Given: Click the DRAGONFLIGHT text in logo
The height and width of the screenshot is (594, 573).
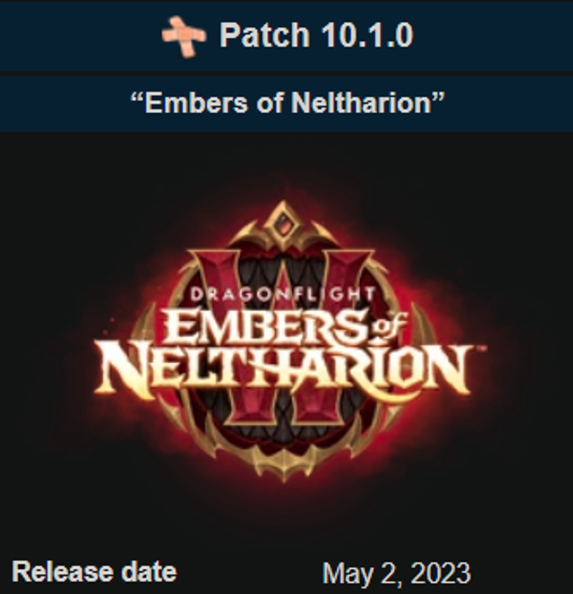Looking at the screenshot, I should coord(283,294).
